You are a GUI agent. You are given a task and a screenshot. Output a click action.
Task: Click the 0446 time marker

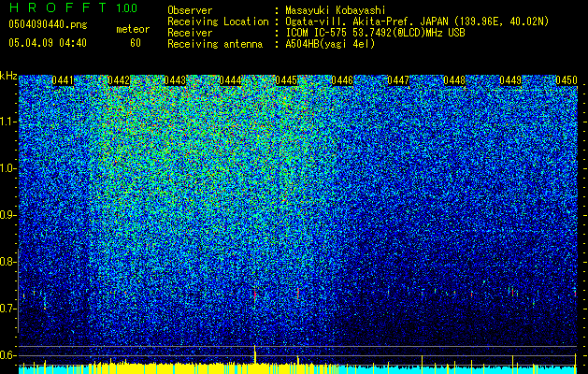342,80
